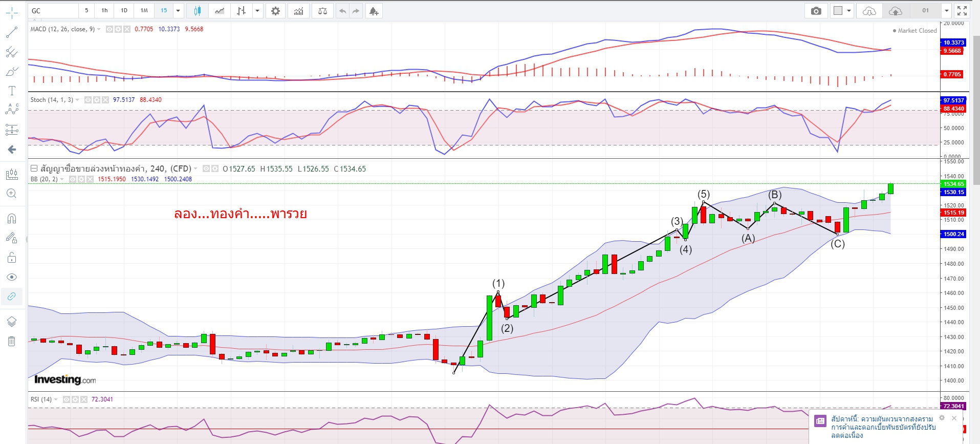Toggle RSI indicator visibility
Viewport: 980px width, 444px height.
(67, 399)
